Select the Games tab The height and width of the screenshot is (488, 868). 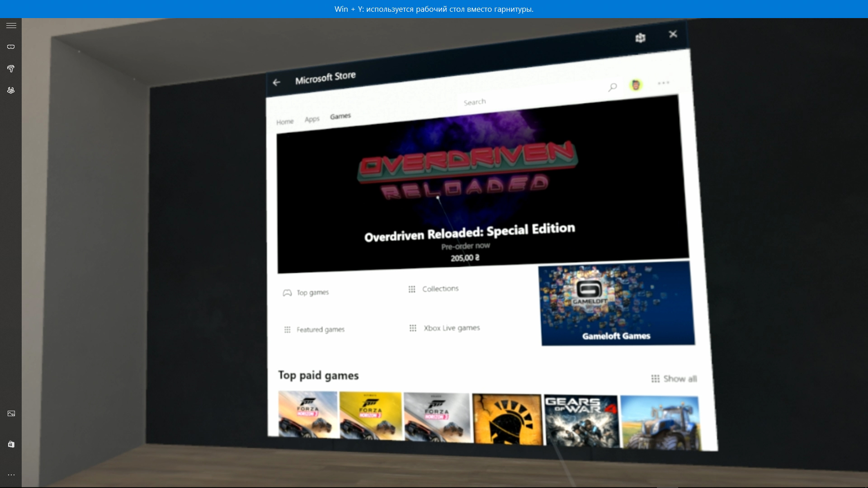[x=340, y=117]
